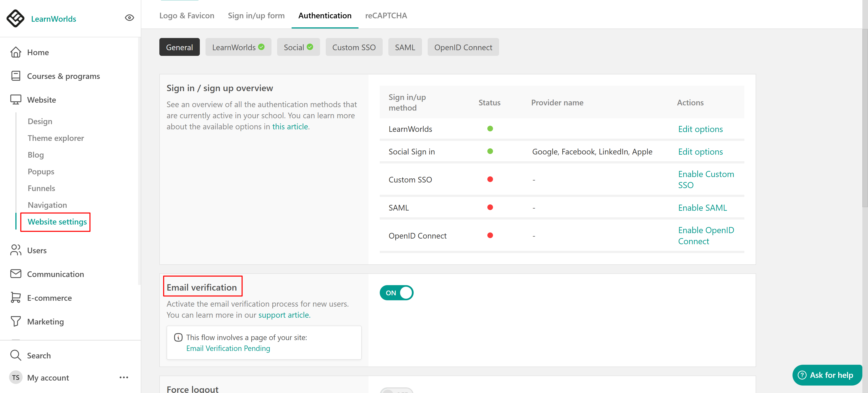Open Home via house icon
The height and width of the screenshot is (393, 868).
tap(16, 52)
